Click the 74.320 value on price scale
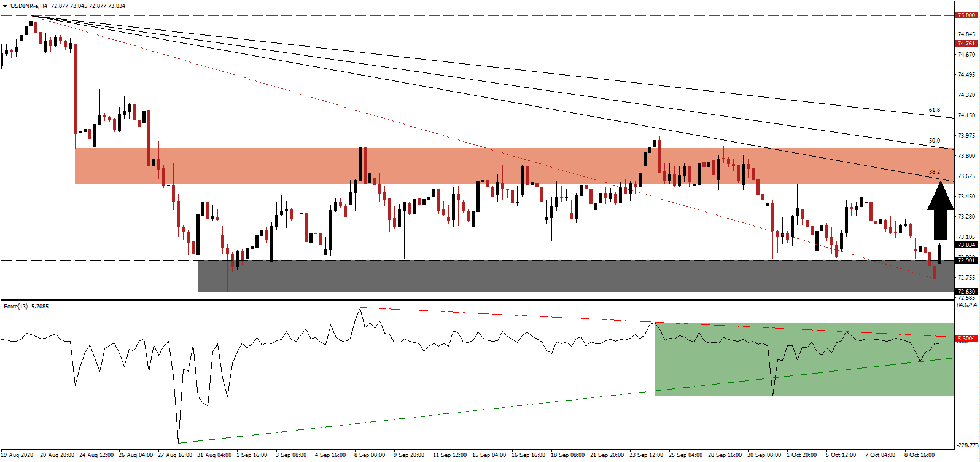Viewport: 980px width, 462px height. tap(966, 95)
